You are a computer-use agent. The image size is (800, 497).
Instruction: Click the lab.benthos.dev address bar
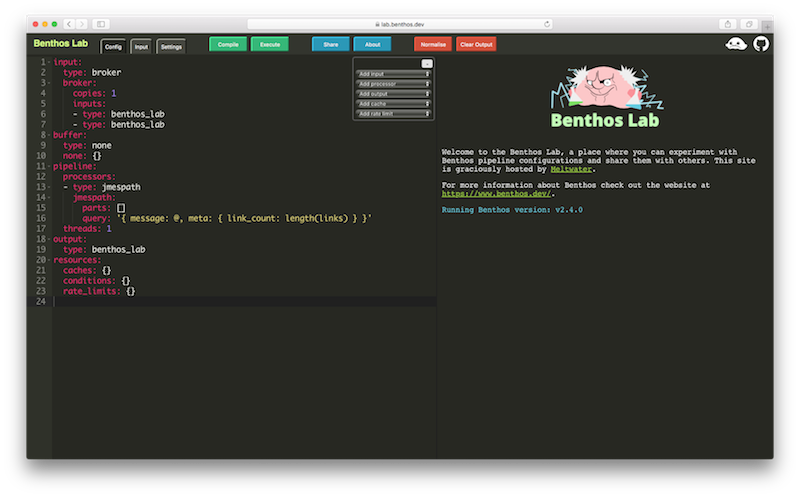point(400,24)
